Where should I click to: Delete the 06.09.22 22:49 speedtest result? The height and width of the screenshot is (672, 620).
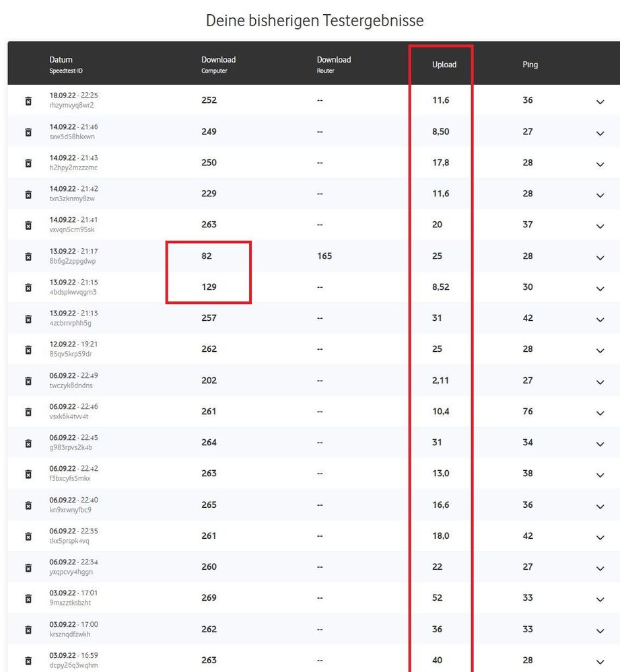click(28, 381)
